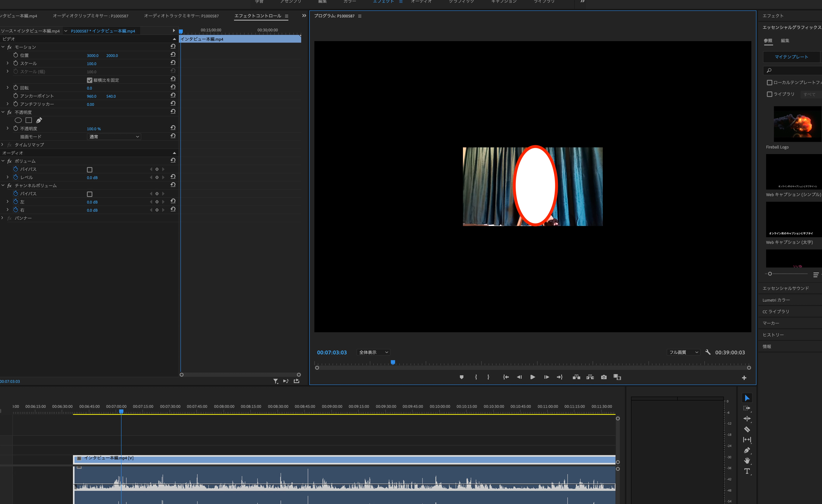This screenshot has height=504, width=822.
Task: Select the Fireball Logo template thumbnail
Action: [x=797, y=124]
